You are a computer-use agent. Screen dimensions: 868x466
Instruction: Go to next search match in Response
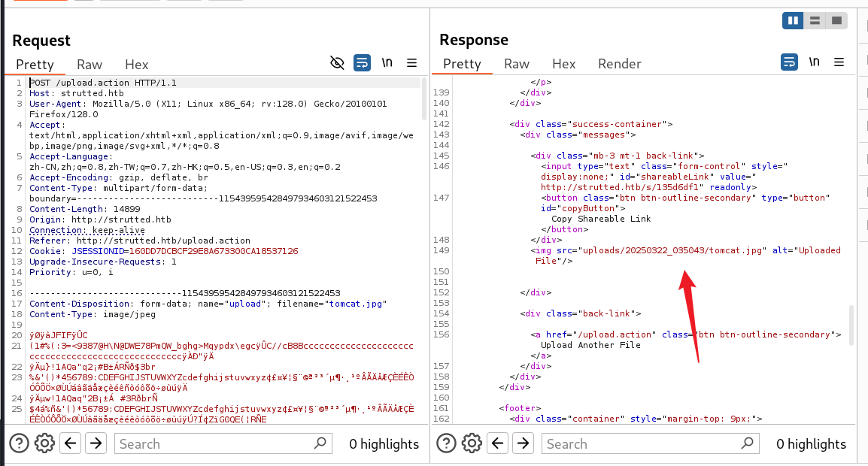[x=523, y=443]
